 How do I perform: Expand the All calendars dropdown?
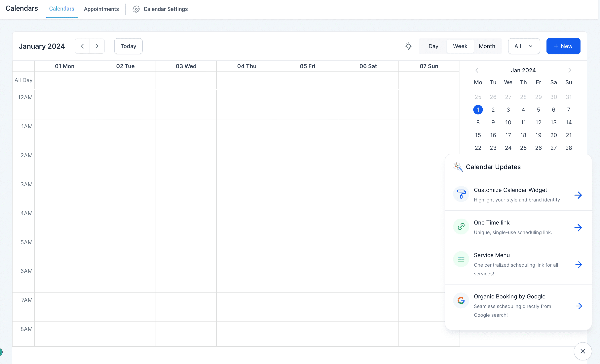pyautogui.click(x=524, y=46)
